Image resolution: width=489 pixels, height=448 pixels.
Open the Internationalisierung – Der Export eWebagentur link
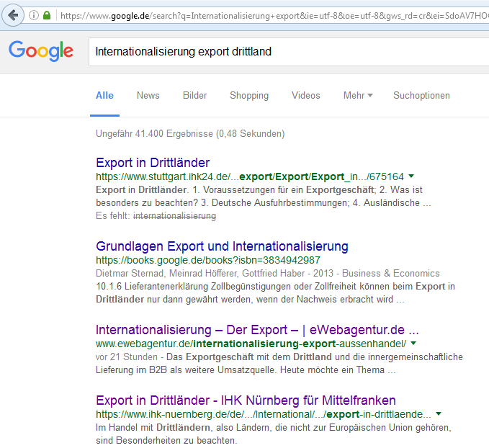point(257,330)
